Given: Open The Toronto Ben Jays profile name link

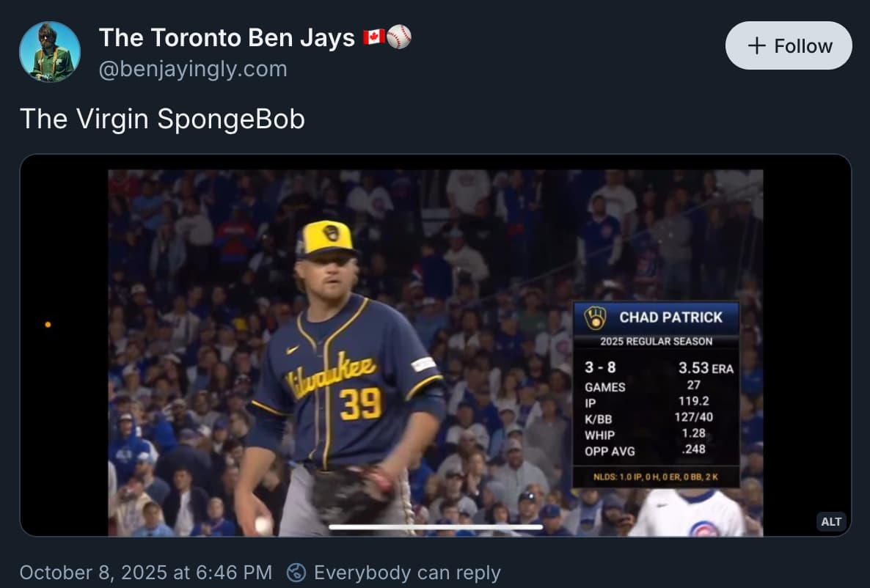Looking at the screenshot, I should 227,37.
